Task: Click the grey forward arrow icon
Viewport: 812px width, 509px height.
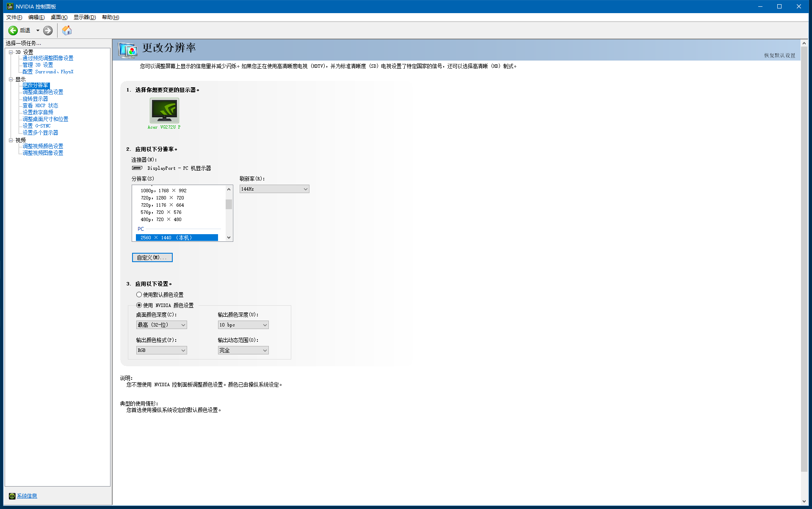Action: [x=48, y=30]
